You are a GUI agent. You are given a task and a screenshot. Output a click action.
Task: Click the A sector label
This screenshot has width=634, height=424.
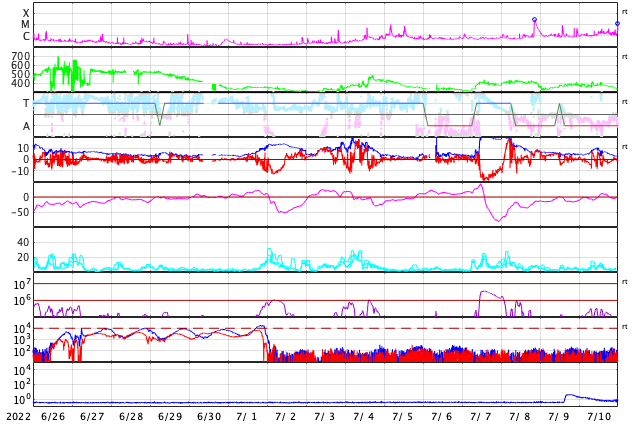26,126
